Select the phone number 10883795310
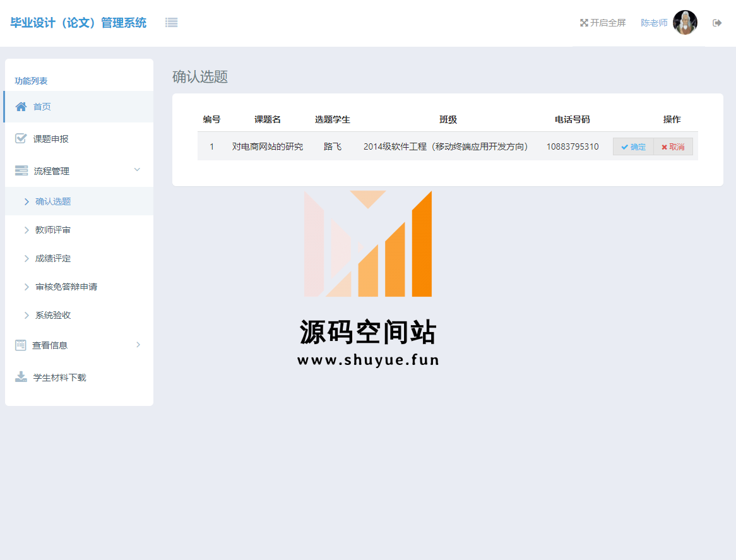 [x=573, y=147]
